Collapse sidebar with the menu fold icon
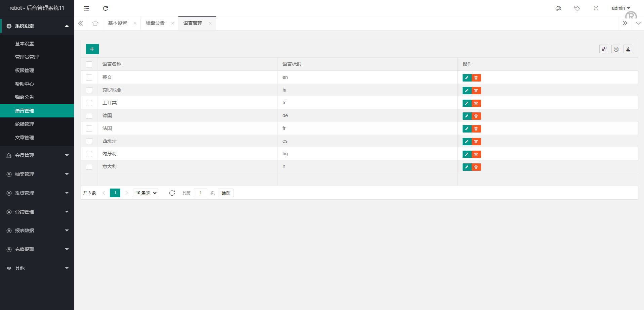Viewport: 644px width, 310px height. 87,8
